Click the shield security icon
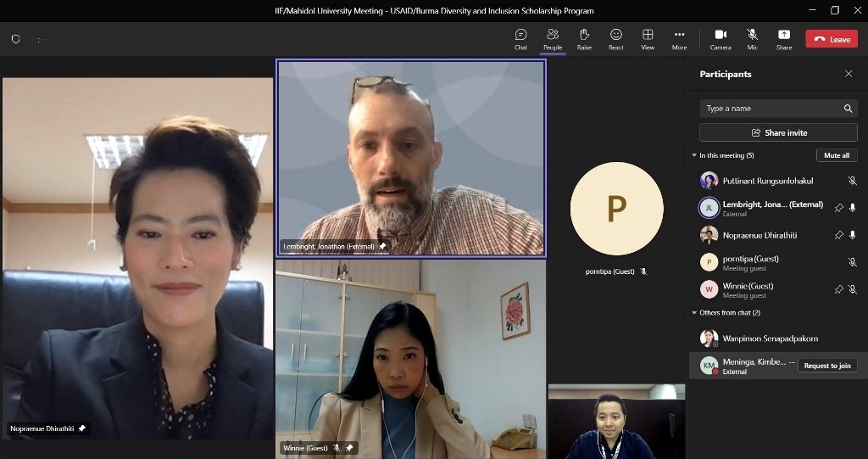 click(x=15, y=39)
